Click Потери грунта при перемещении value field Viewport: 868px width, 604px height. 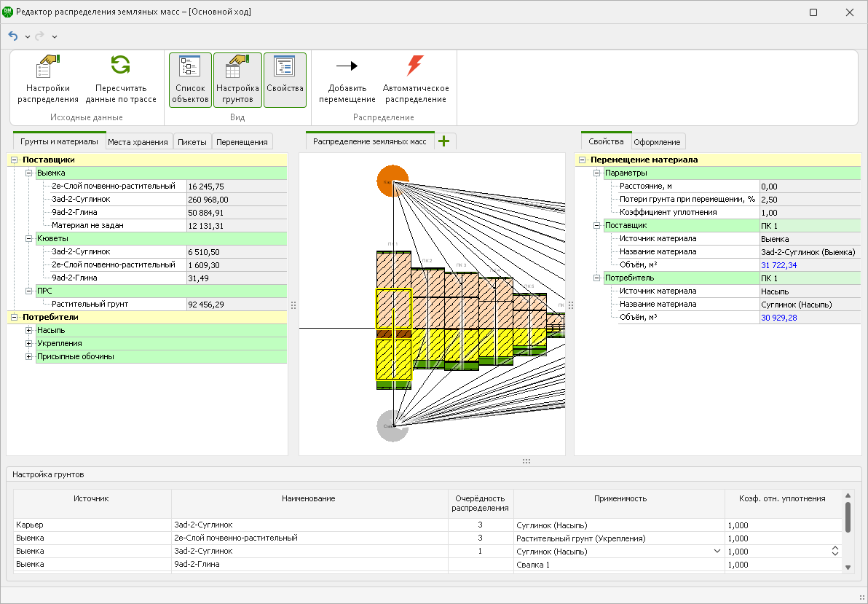tap(808, 199)
